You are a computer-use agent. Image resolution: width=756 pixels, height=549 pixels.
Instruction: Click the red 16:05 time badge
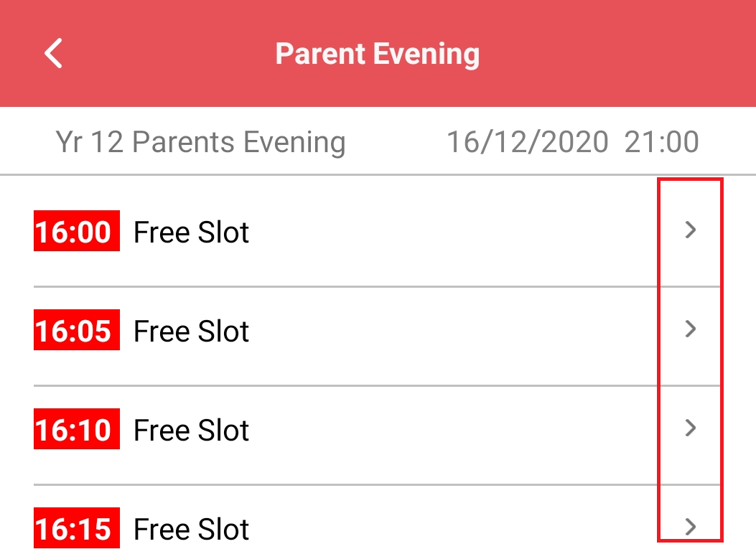[x=76, y=331]
